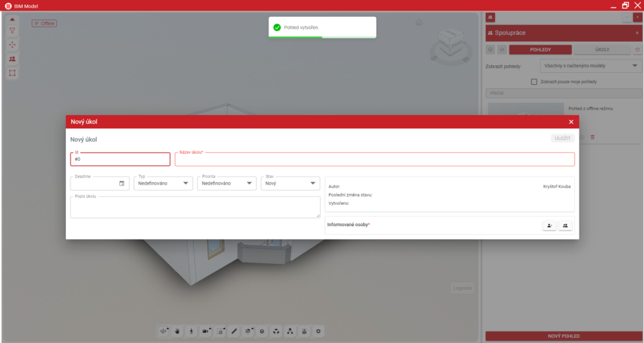Open the Deadline calendar picker
Screen dimensions: 644x343
click(122, 183)
